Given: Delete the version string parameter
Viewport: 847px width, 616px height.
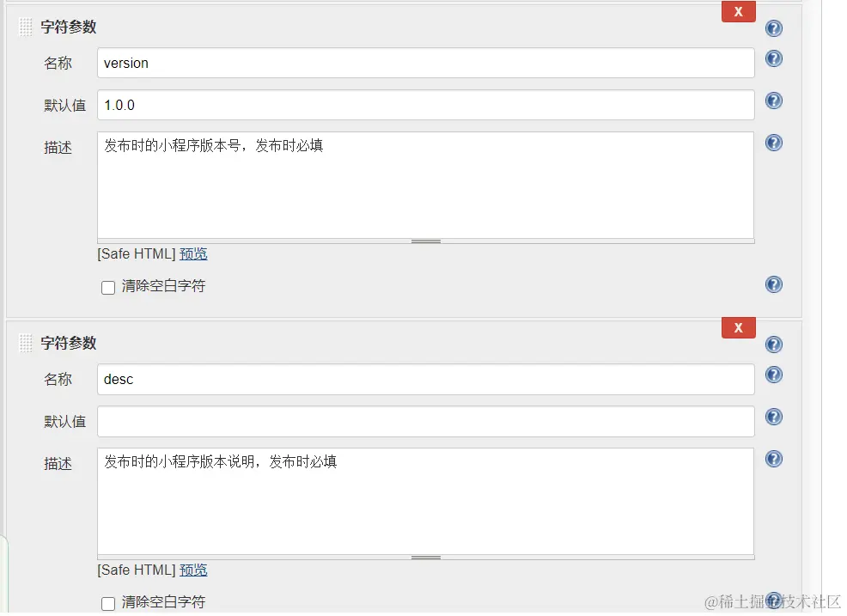Looking at the screenshot, I should pos(739,11).
